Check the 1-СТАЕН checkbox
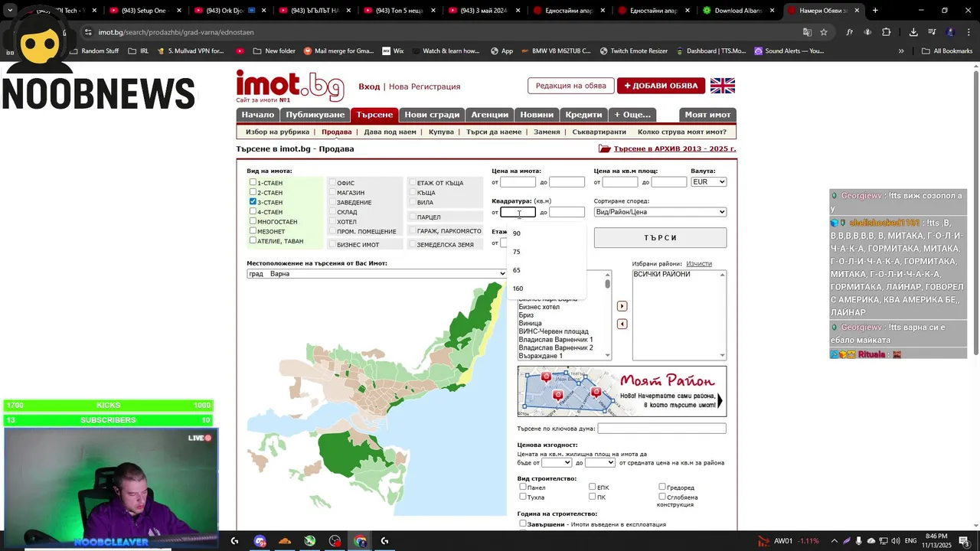 (253, 182)
